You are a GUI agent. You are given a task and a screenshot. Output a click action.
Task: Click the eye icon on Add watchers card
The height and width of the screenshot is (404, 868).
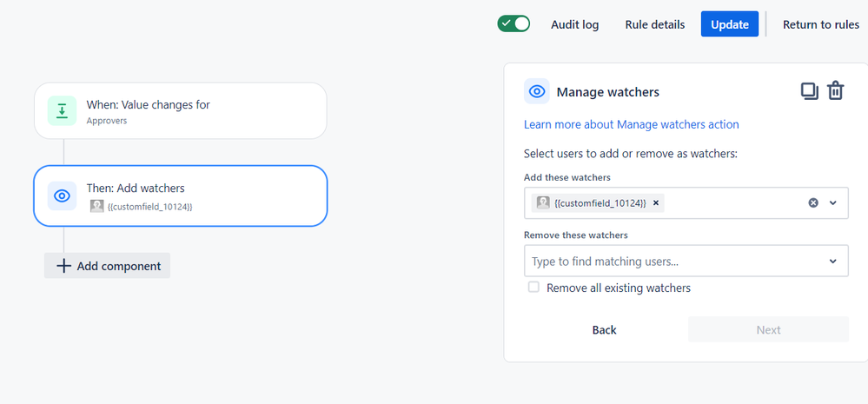(62, 195)
